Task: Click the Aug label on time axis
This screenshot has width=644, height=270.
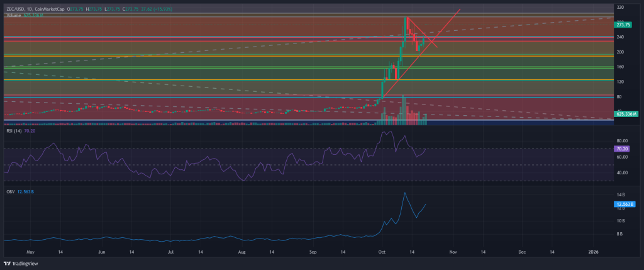Action: click(241, 250)
